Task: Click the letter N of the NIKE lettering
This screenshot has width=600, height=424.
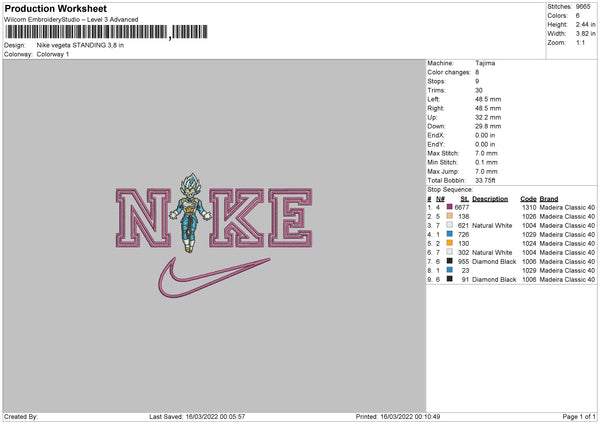Action: click(x=143, y=218)
